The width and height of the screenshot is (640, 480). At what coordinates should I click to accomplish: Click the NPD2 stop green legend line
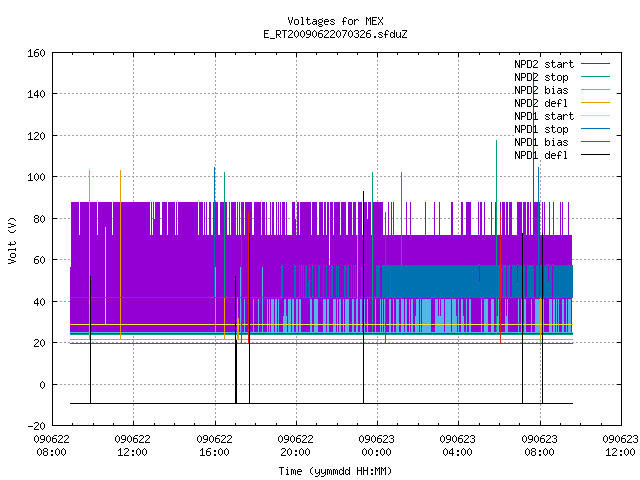pos(595,77)
